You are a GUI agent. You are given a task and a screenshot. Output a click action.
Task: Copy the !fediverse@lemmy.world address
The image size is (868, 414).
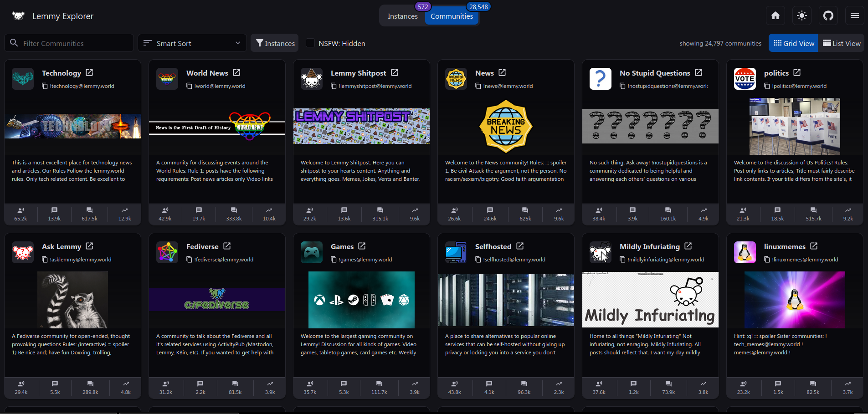coord(189,260)
